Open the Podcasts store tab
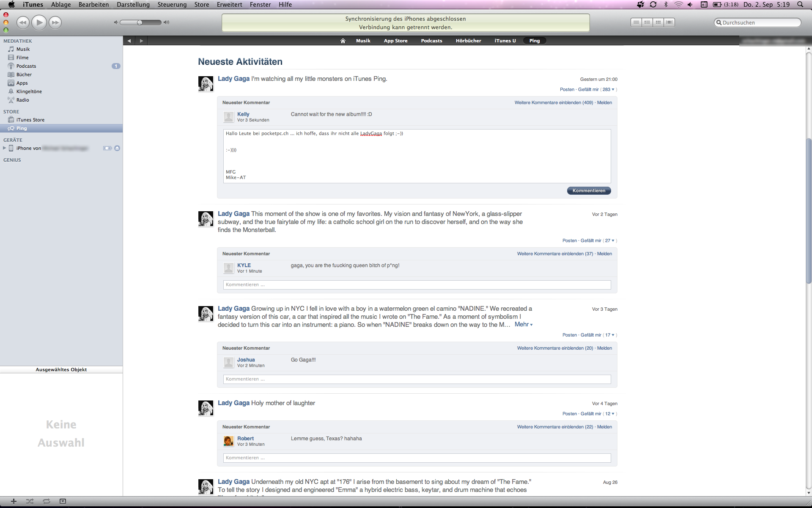This screenshot has height=508, width=812. (432, 41)
